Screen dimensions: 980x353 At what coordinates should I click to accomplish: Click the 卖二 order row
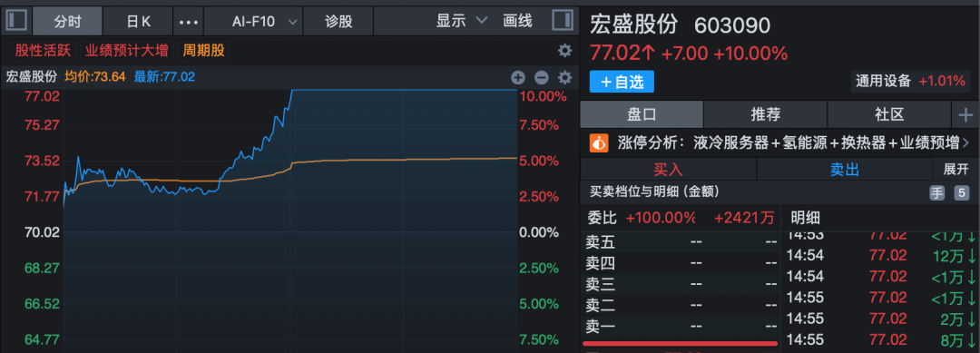point(681,306)
